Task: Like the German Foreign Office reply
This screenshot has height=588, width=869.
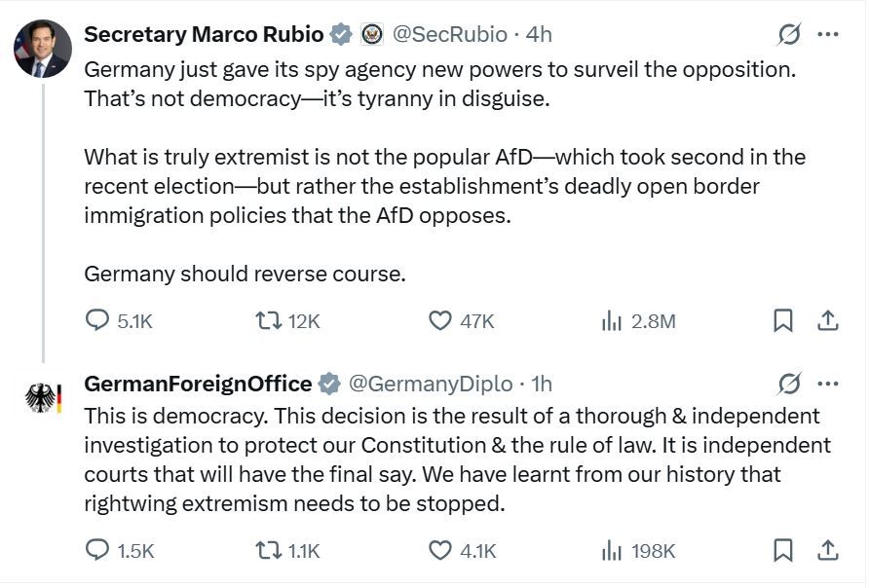Action: [439, 550]
